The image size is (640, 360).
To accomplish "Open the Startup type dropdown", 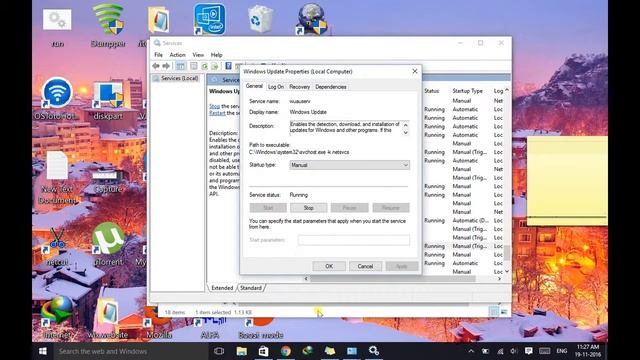I will [349, 165].
